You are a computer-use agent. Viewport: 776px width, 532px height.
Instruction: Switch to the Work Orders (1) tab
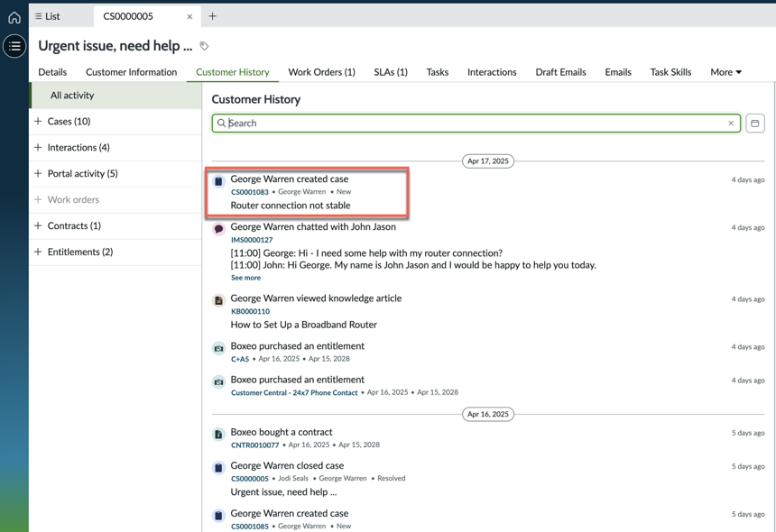point(322,72)
